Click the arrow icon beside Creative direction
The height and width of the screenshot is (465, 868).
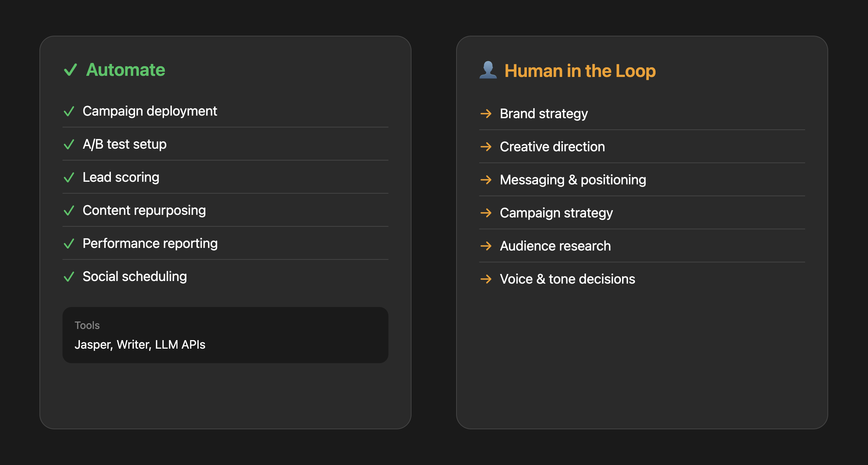(x=486, y=146)
